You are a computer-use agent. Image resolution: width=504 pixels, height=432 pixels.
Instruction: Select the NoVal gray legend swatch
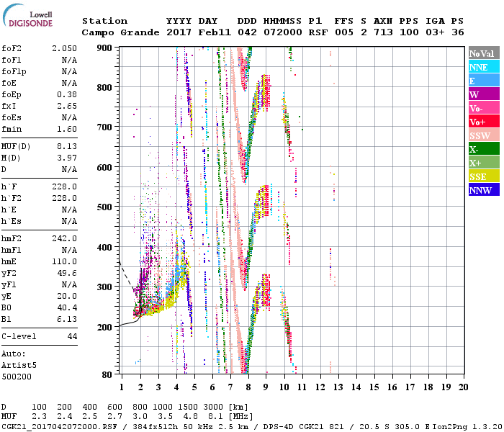pos(481,53)
